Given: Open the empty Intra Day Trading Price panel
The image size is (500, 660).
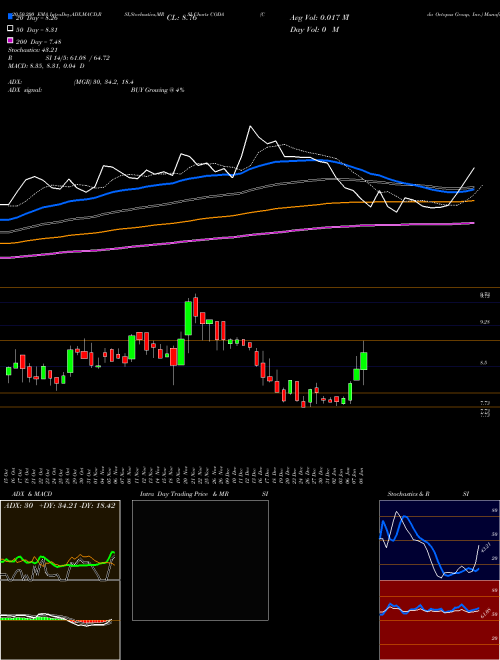Looking at the screenshot, I should [200, 560].
